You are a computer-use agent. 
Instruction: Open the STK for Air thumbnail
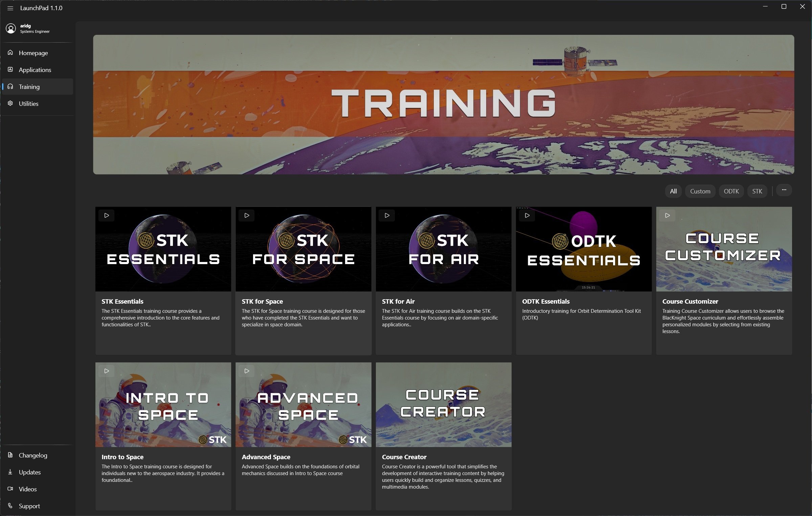click(444, 249)
